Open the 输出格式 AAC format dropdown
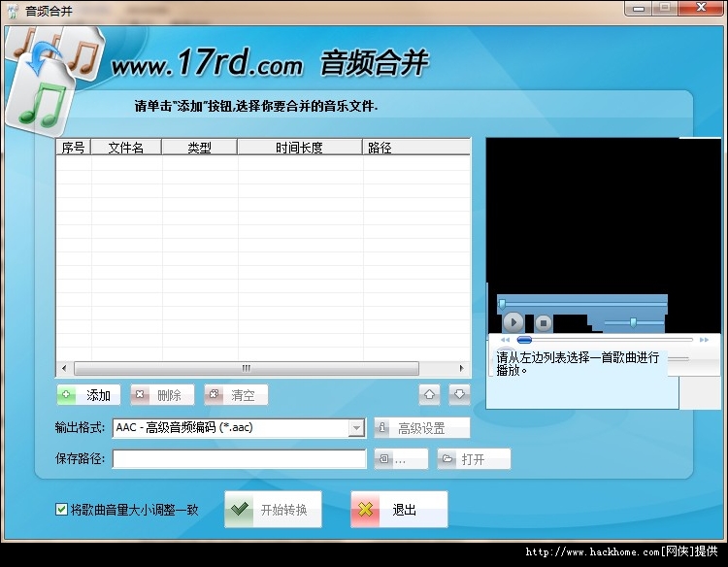 [x=356, y=428]
